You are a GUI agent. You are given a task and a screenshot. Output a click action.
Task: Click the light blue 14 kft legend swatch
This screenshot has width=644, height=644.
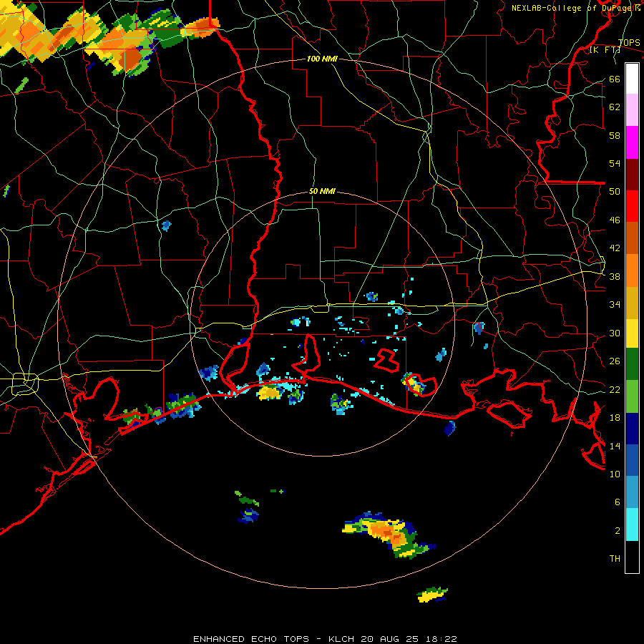point(632,492)
